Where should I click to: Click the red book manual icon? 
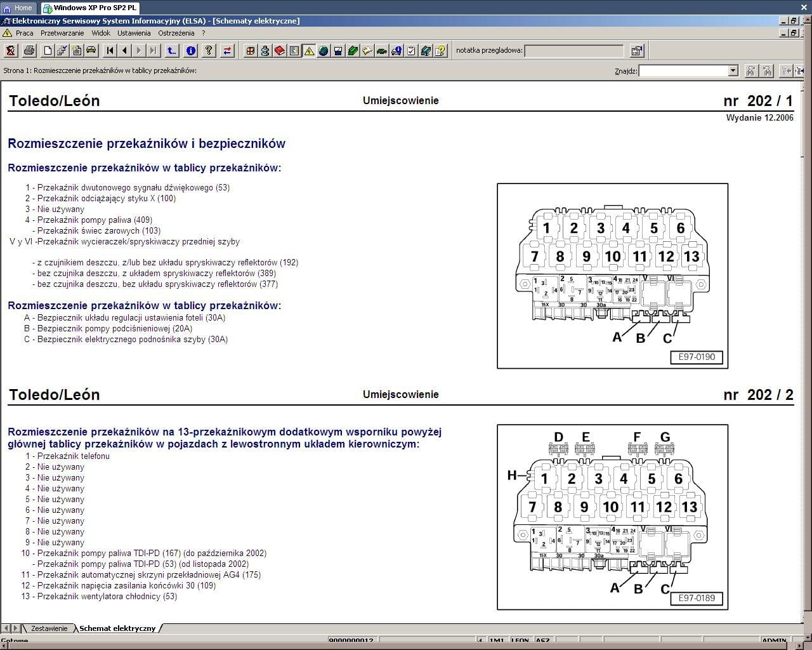tap(280, 51)
